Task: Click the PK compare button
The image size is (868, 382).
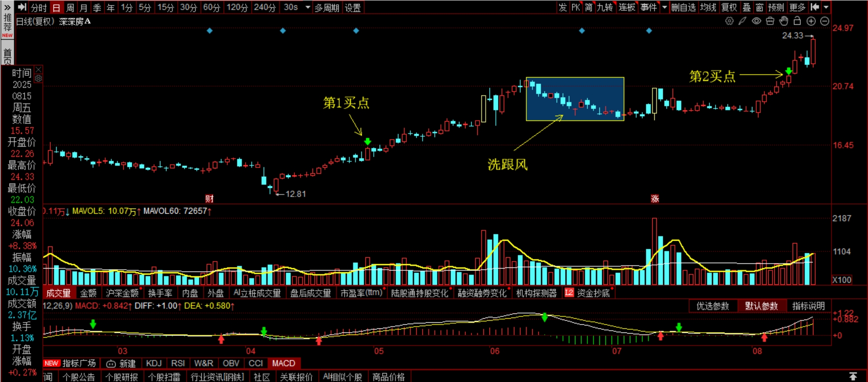Action: click(x=576, y=7)
